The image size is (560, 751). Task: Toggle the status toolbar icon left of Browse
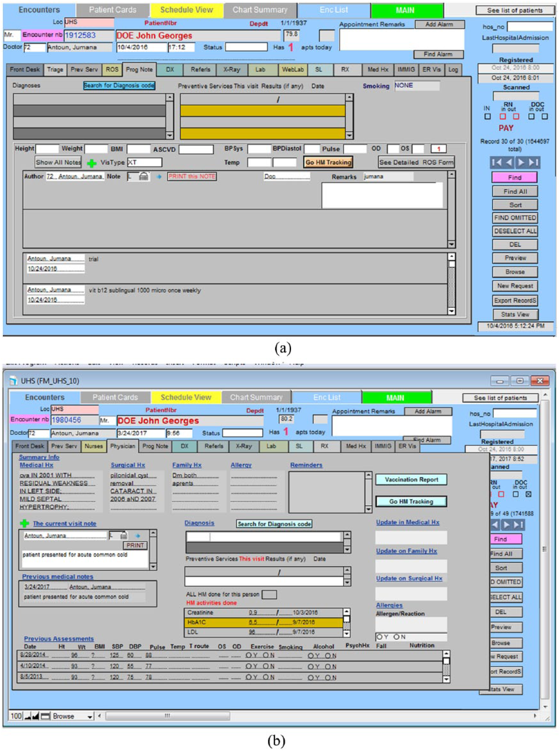click(x=45, y=716)
